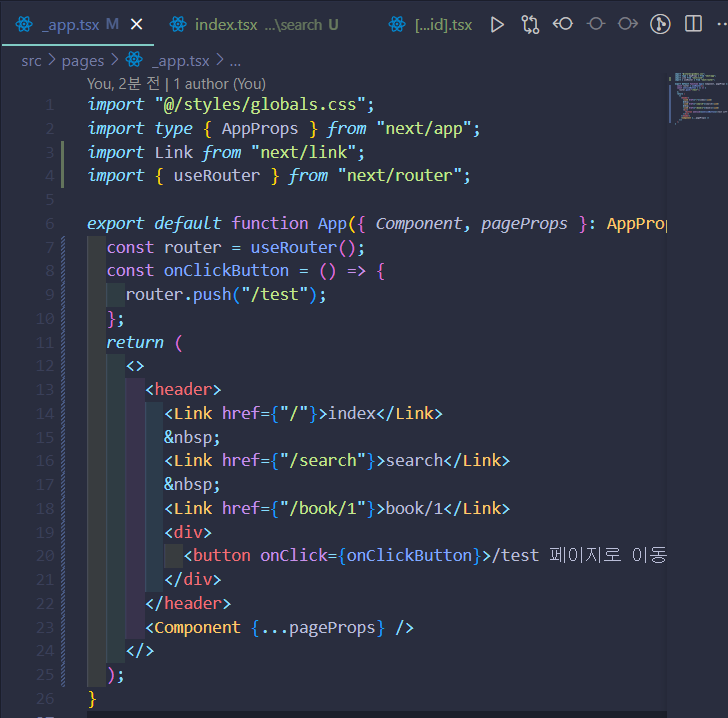Close the _app.tsx tab

click(136, 24)
